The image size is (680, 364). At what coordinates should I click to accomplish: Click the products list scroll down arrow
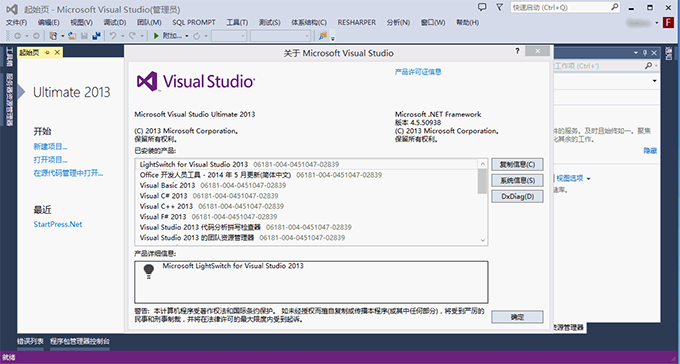483,240
